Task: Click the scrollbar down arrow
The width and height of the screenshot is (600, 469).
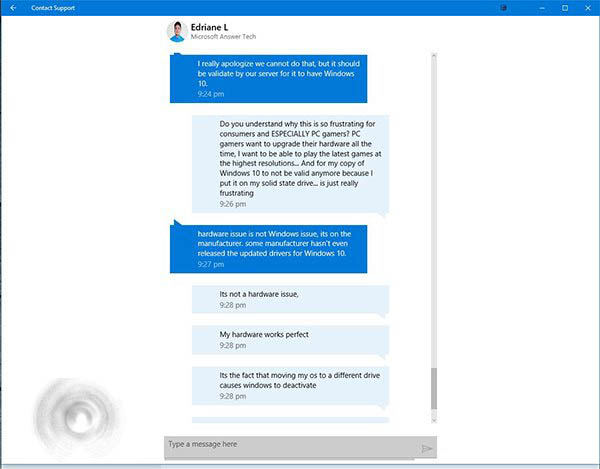Action: (434, 420)
